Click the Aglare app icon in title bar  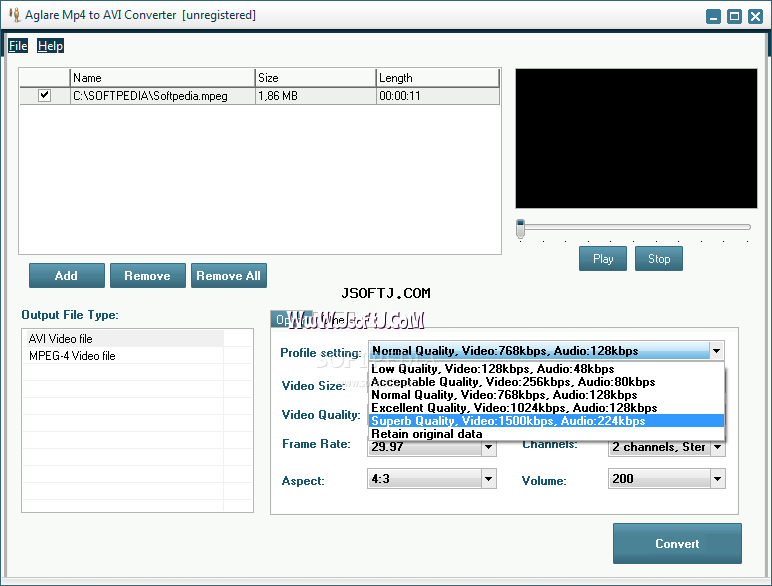tap(15, 15)
